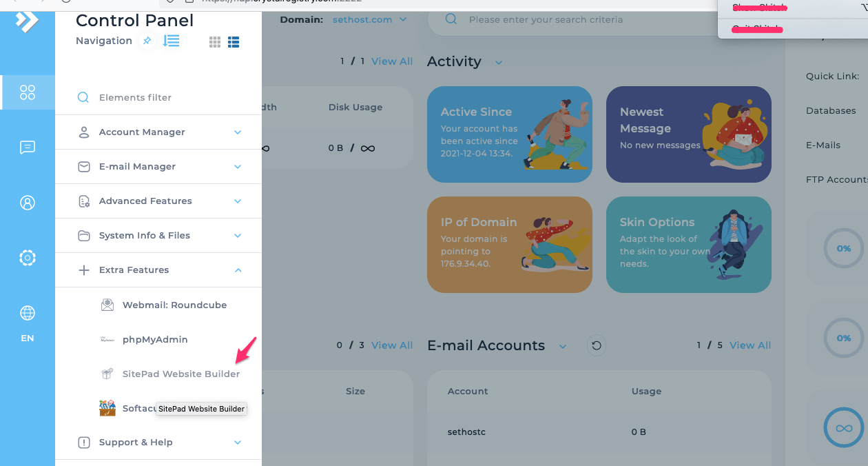Open the sethost.com domain dropdown
Screen dimensions: 868x466
pyautogui.click(x=369, y=19)
